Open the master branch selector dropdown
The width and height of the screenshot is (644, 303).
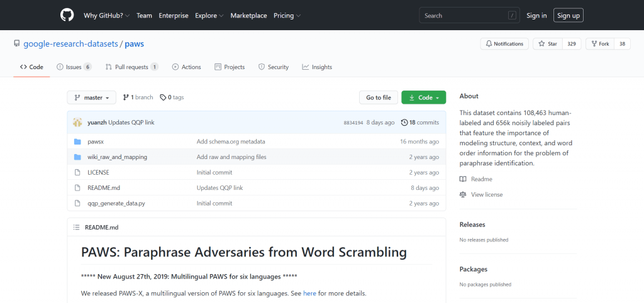click(92, 97)
